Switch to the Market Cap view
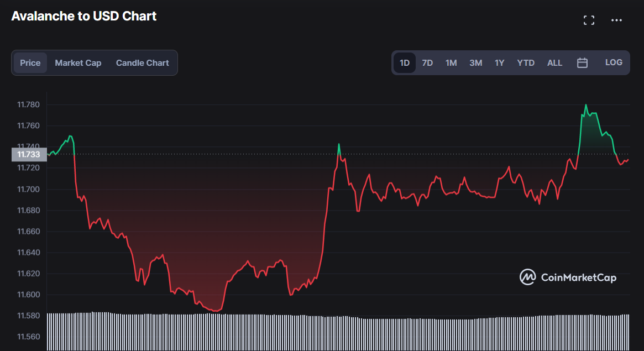Screen dimensions: 644x351 click(x=78, y=63)
